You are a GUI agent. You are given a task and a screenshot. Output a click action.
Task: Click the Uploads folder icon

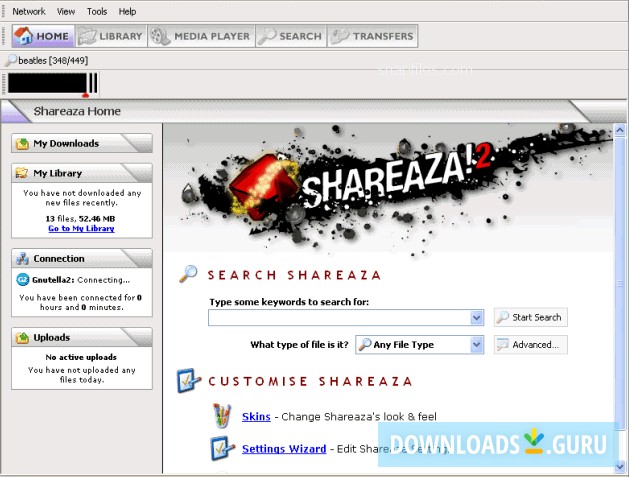(22, 338)
